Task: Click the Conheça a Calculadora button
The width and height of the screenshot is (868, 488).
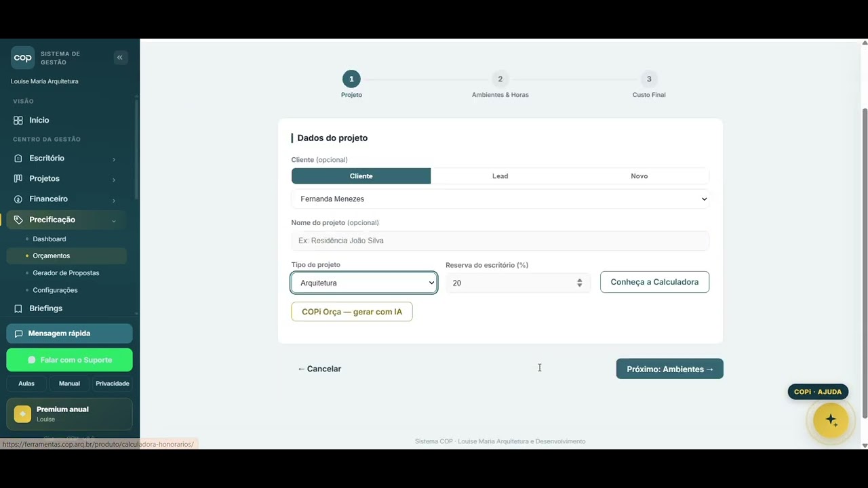Action: (x=654, y=282)
